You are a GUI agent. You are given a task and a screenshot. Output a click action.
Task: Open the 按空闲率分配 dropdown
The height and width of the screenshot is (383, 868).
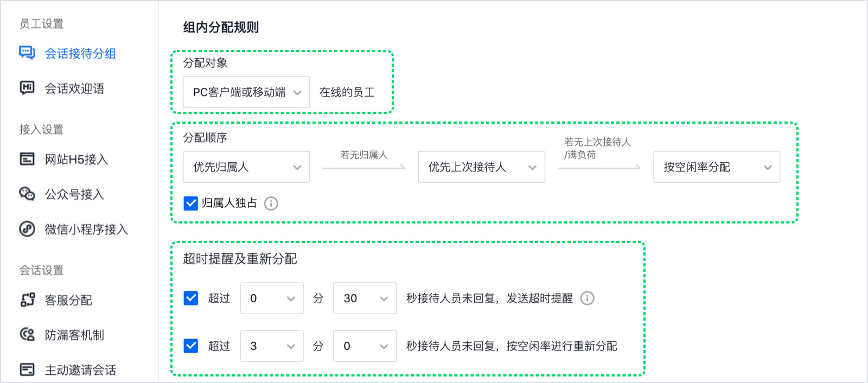[x=717, y=167]
